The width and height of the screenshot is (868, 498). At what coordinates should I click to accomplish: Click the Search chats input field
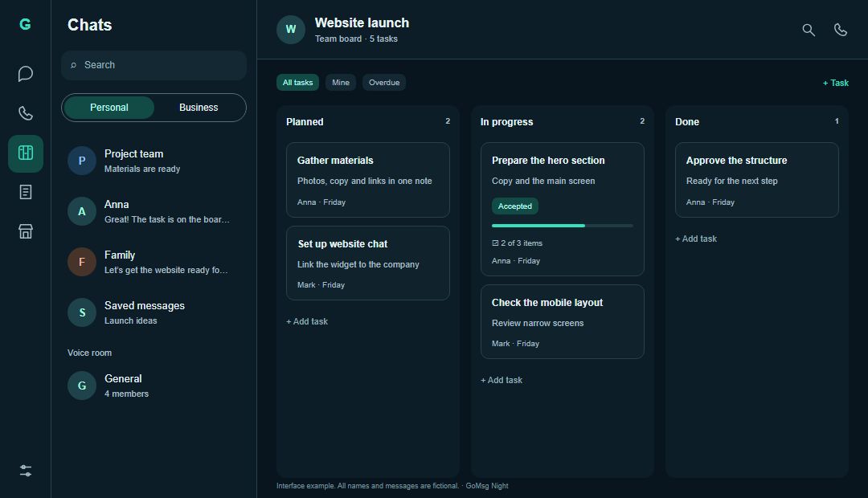(x=154, y=65)
